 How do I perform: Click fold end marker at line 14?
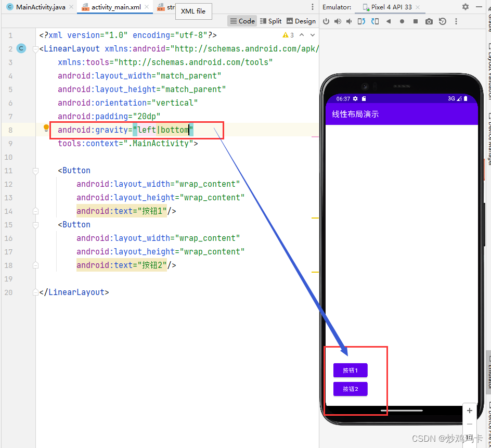click(x=35, y=211)
